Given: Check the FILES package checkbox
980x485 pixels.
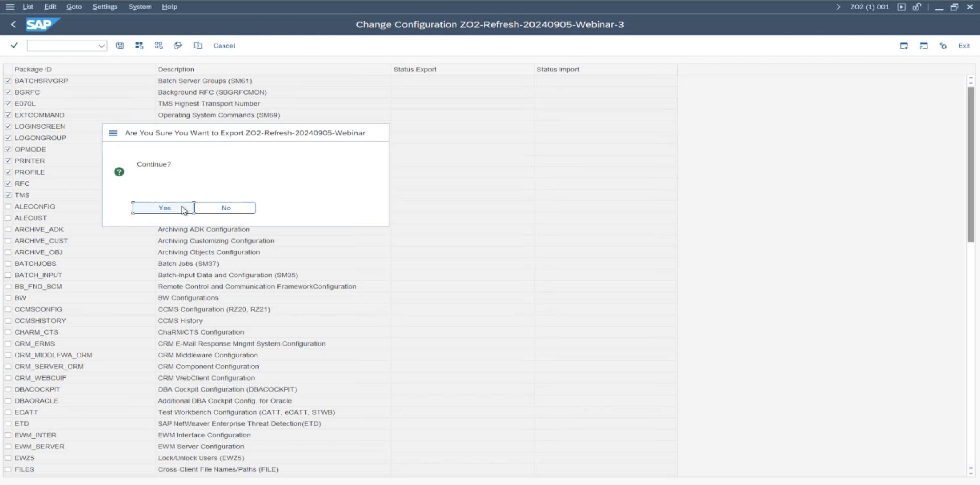Looking at the screenshot, I should (x=8, y=469).
